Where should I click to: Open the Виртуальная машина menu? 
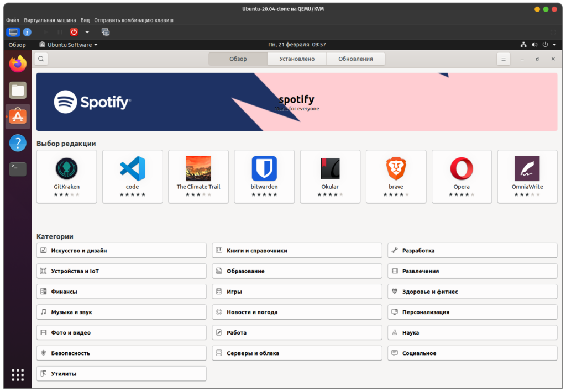click(50, 20)
